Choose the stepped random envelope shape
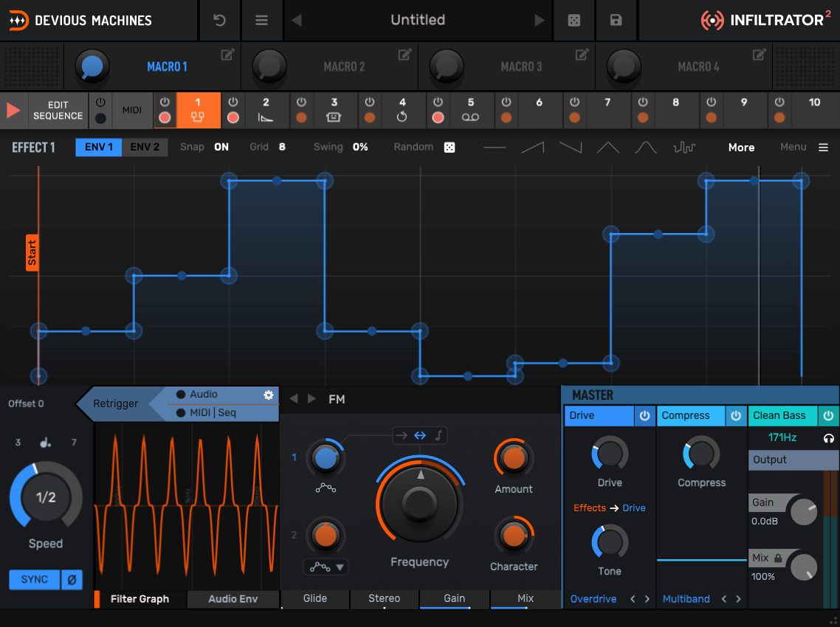The width and height of the screenshot is (840, 627). 684,148
